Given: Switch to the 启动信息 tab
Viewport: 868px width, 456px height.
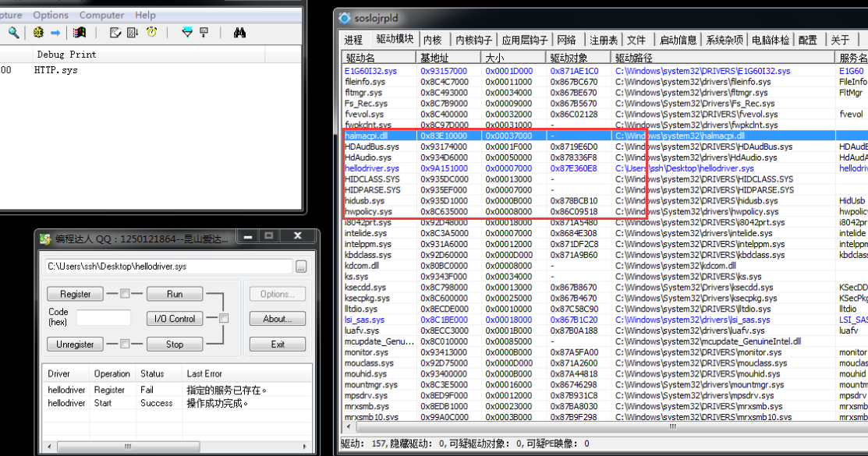Looking at the screenshot, I should point(678,40).
